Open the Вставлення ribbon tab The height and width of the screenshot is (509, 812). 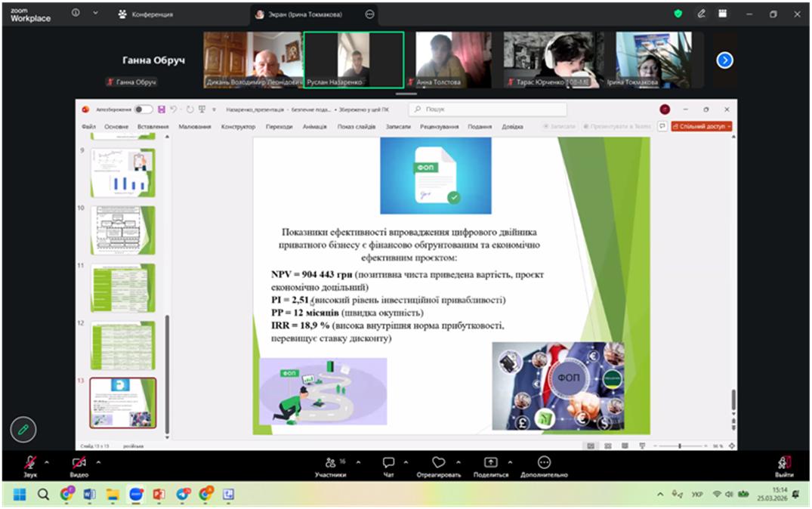point(153,127)
